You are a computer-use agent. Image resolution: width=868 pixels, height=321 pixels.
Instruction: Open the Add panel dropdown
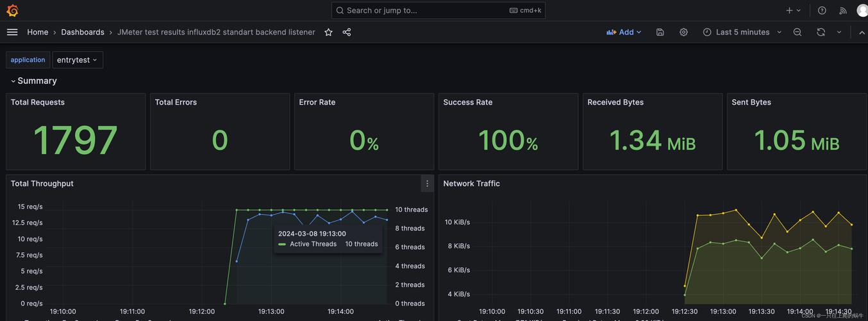[624, 32]
